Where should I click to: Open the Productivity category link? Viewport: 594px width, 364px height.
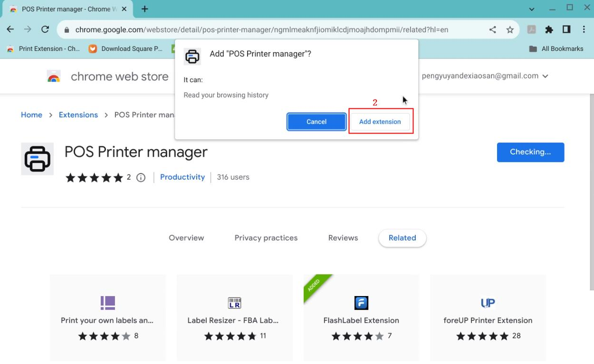[182, 177]
